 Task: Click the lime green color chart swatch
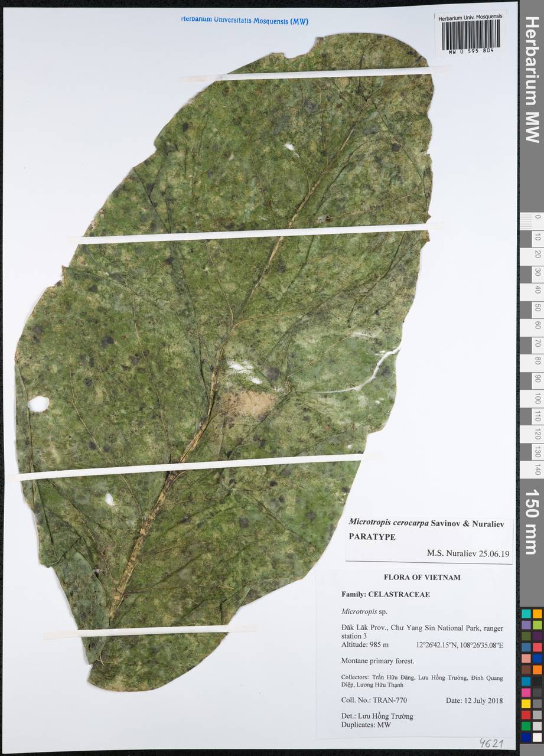click(x=537, y=625)
